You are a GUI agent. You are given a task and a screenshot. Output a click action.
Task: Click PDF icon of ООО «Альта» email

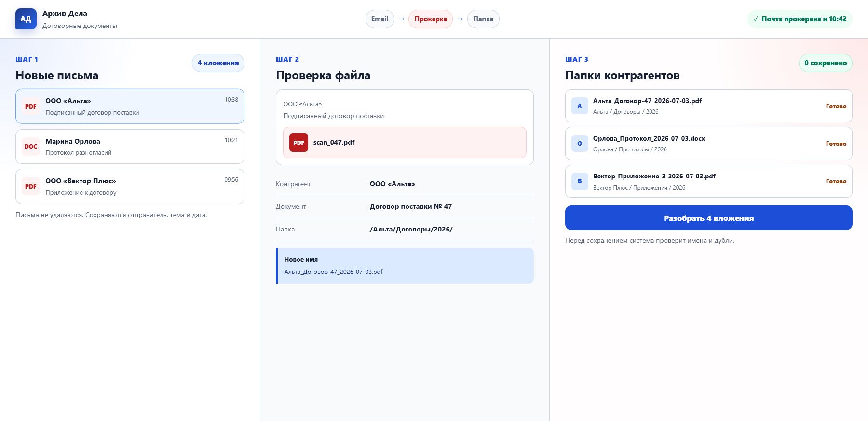point(31,106)
